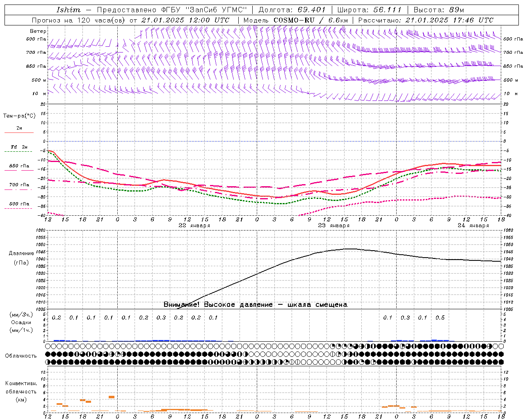This screenshot has width=525, height=420.
Task: Click the (мм/1ч.) precipitation unit label
Action: (x=21, y=330)
